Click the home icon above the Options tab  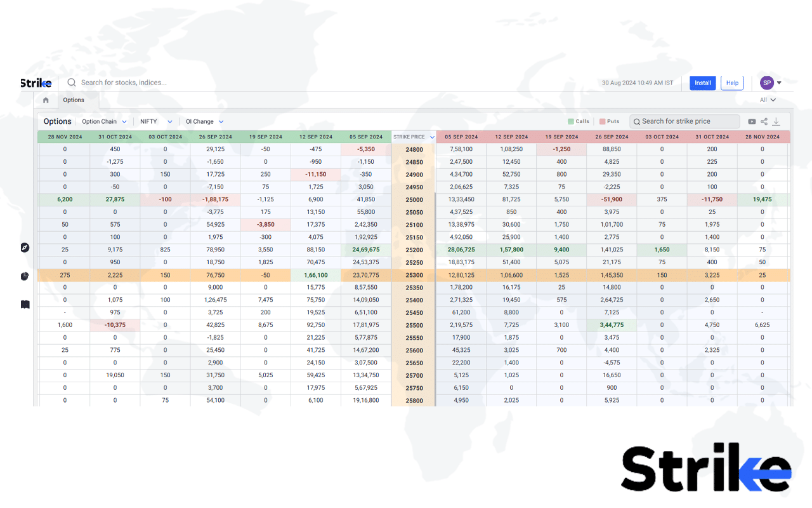45,100
